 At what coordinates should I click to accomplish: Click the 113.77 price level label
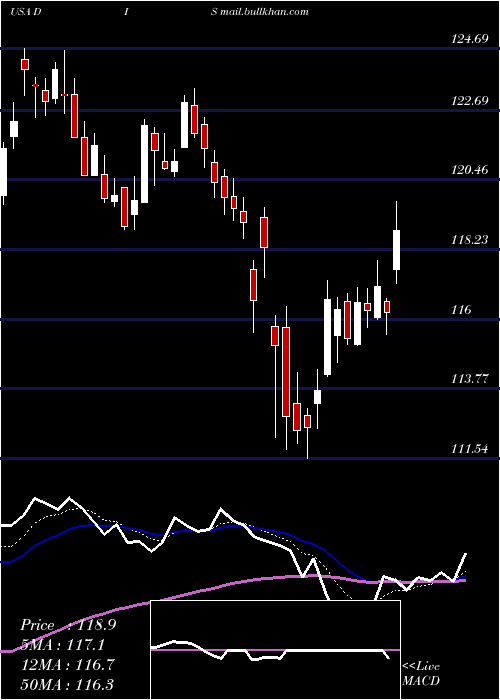(470, 379)
